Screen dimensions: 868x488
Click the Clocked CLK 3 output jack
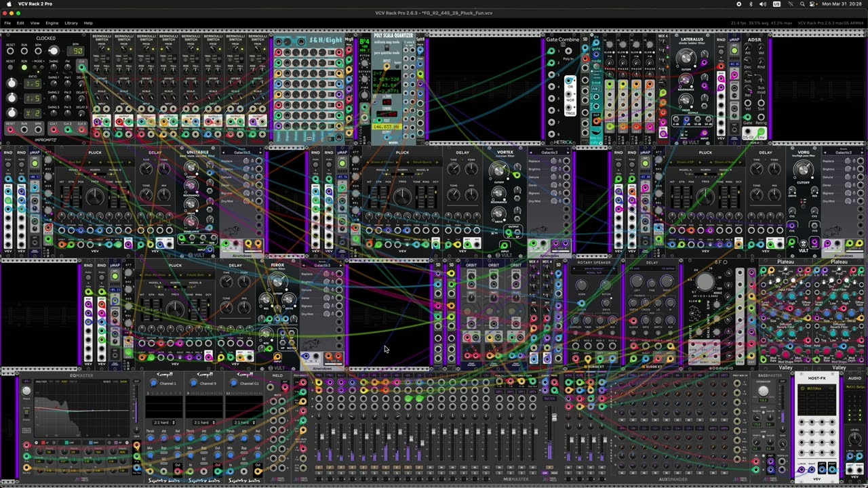(82, 129)
